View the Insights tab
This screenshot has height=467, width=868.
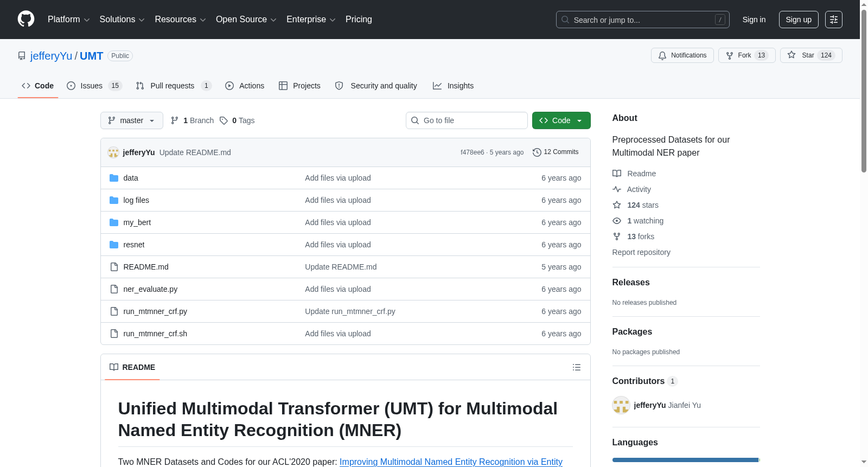pyautogui.click(x=453, y=86)
